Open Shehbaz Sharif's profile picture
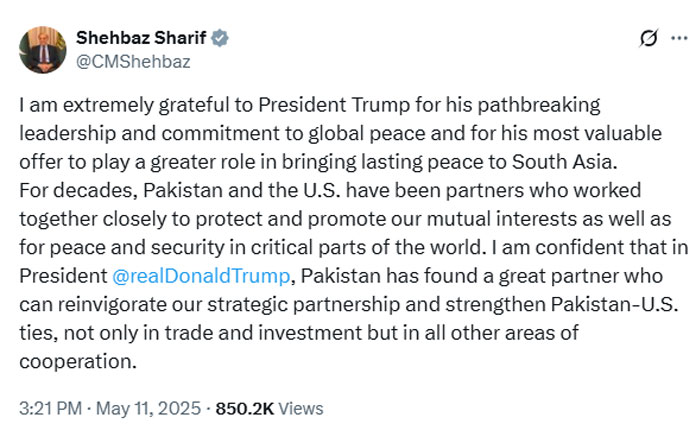 41,50
